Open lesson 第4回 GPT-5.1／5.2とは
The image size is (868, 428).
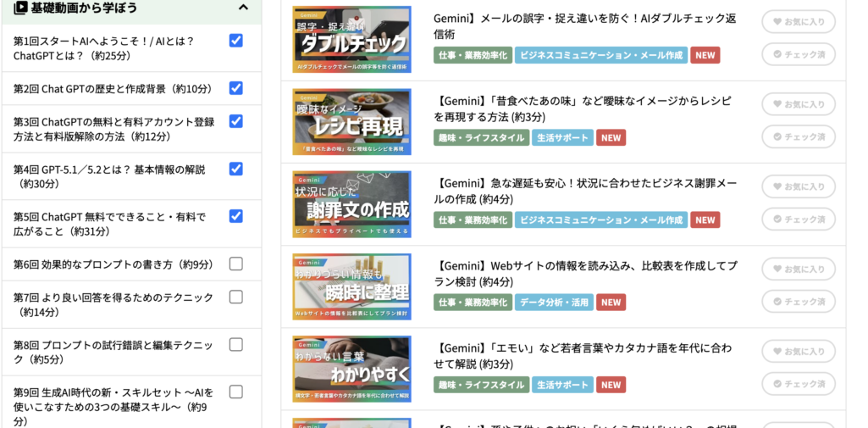pos(109,176)
